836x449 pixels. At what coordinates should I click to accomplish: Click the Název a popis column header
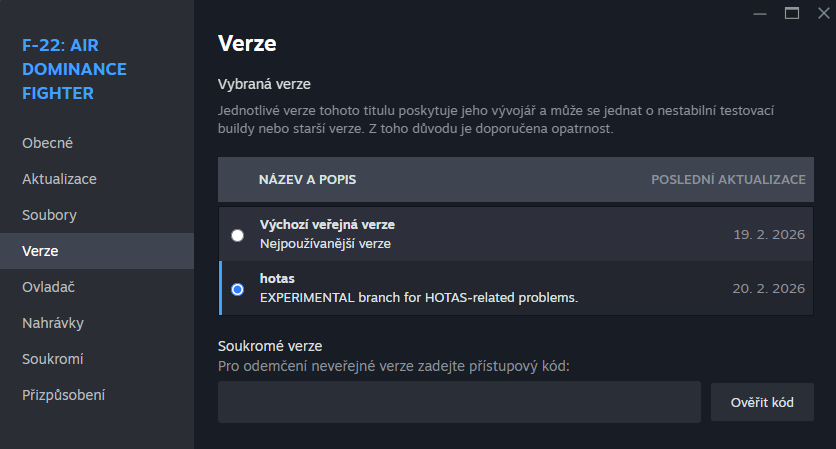307,180
